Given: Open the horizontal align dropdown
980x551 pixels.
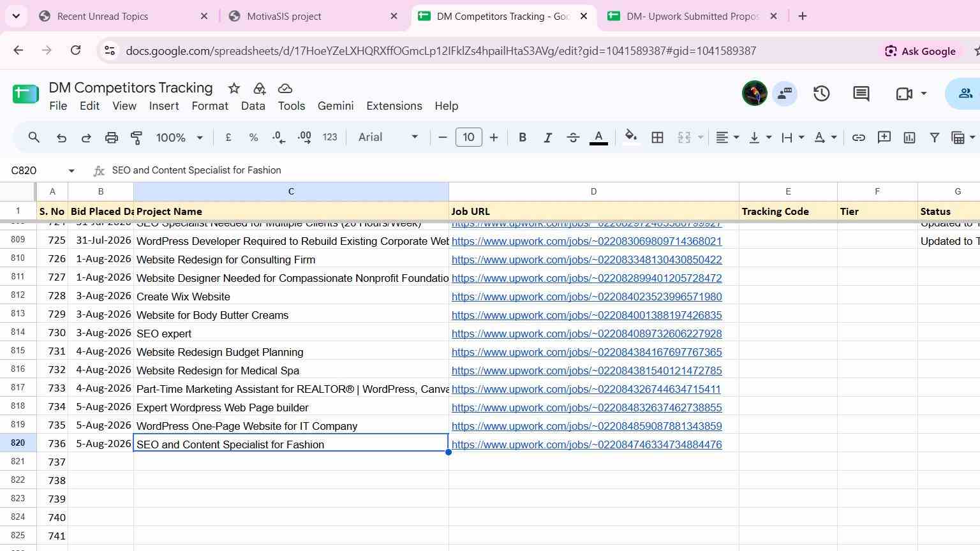Looking at the screenshot, I should coord(727,138).
